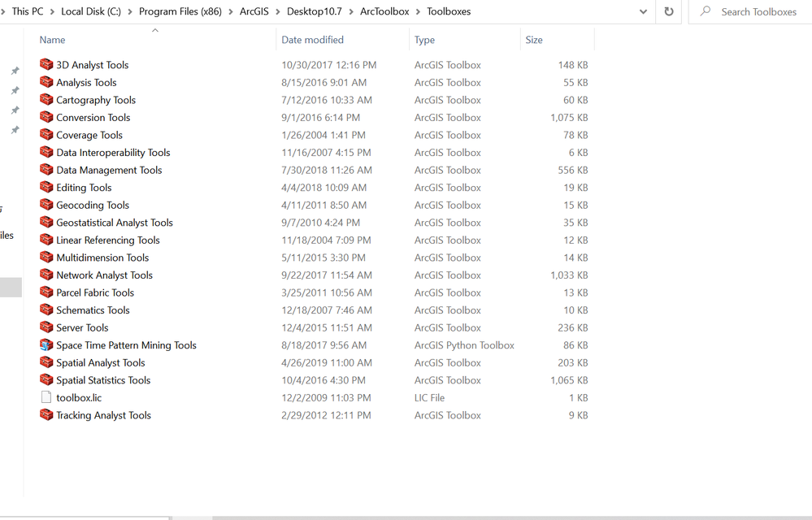Click the Network Analyst Tools toolbox icon

46,275
